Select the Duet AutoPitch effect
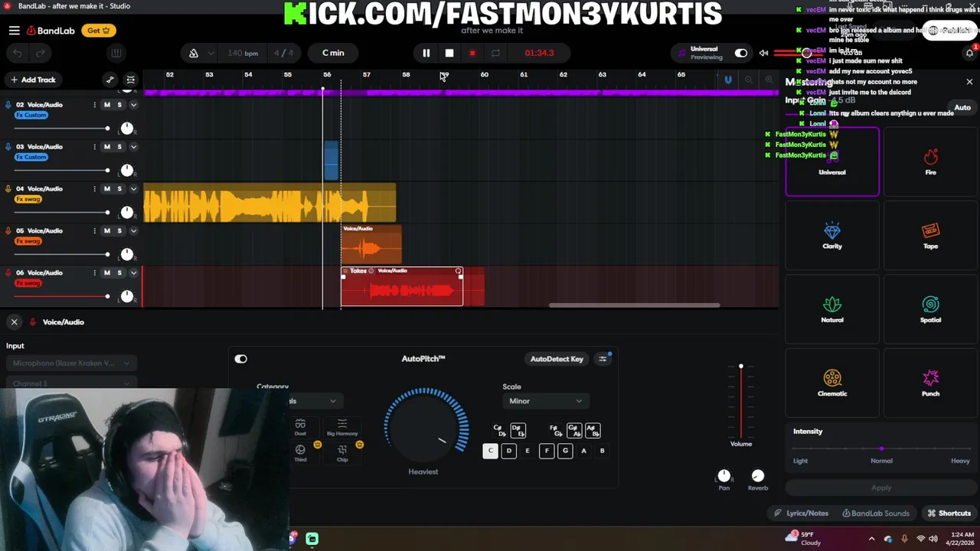Image resolution: width=980 pixels, height=551 pixels. tap(300, 428)
